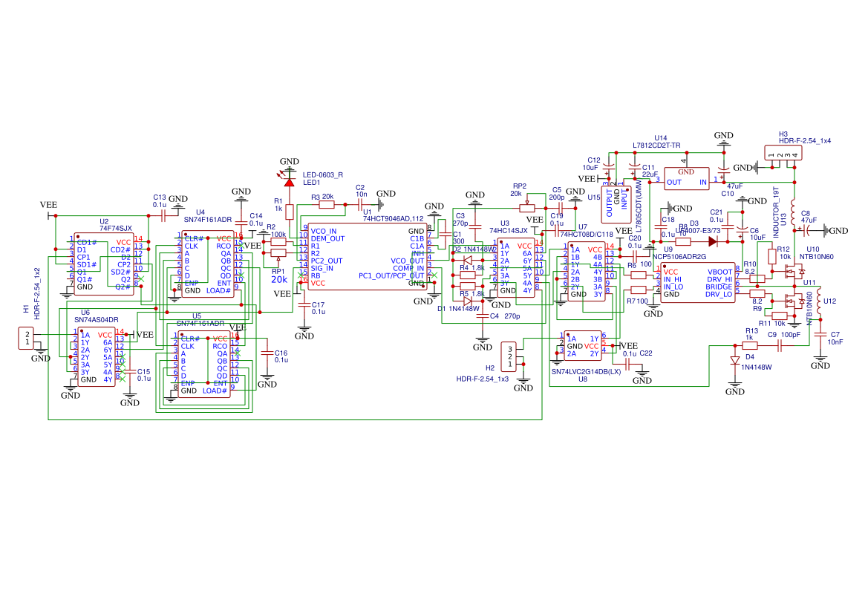Click the U2 74F74SJX flip-flop chip

coord(104,264)
